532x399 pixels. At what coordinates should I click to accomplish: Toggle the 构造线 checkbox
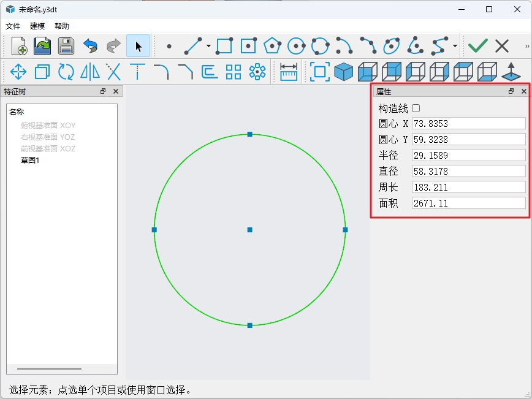[416, 108]
